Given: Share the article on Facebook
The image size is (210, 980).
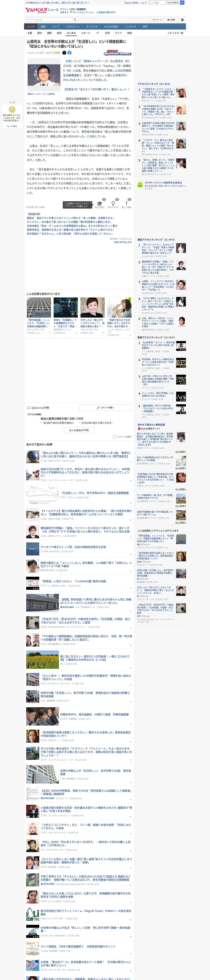Looking at the screenshot, I should 69,53.
